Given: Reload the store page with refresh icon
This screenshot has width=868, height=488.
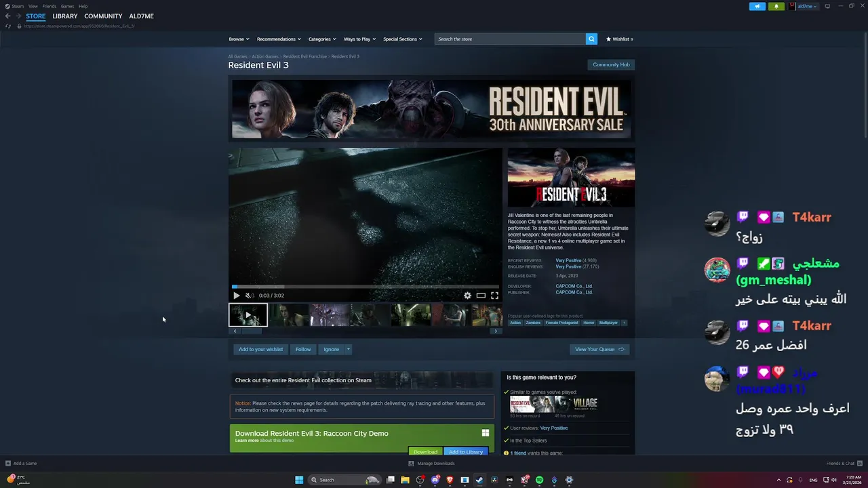Looking at the screenshot, I should coord(8,26).
